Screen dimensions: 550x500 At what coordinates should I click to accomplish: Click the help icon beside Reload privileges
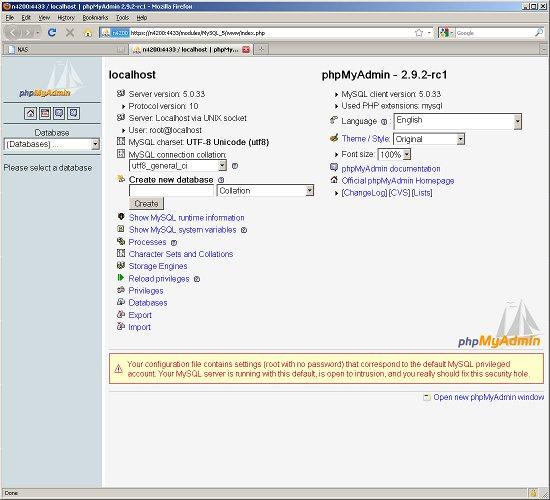coord(197,279)
